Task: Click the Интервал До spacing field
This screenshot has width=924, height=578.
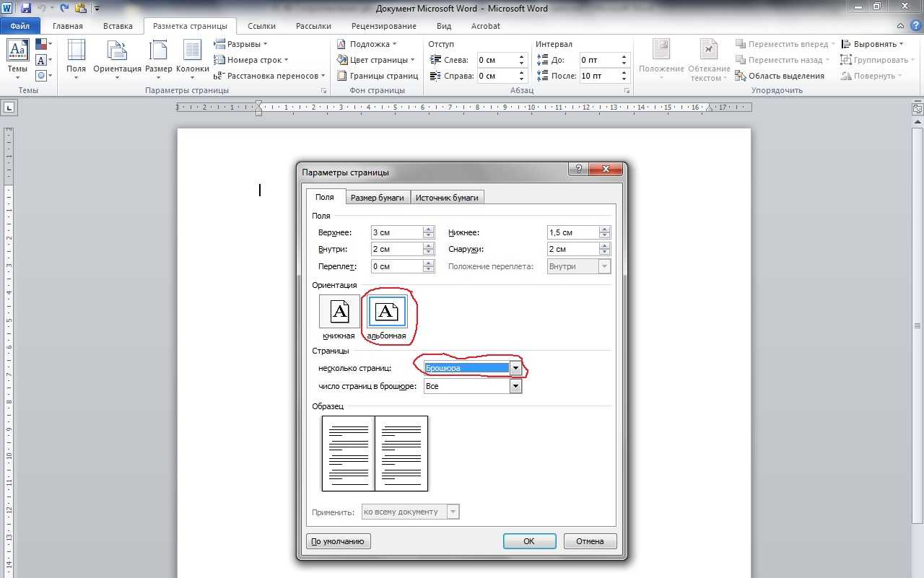Action: (x=598, y=60)
